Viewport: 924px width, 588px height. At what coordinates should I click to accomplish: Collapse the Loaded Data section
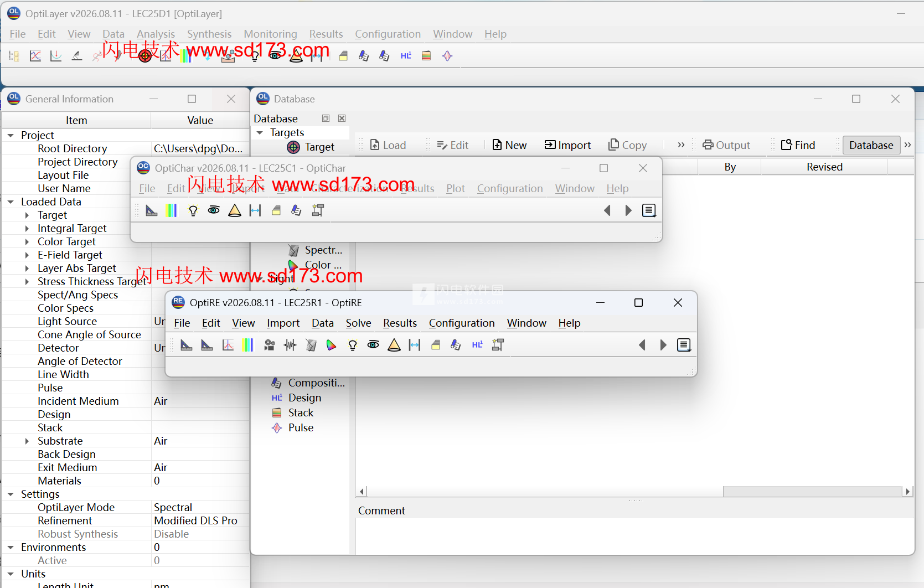pyautogui.click(x=11, y=202)
